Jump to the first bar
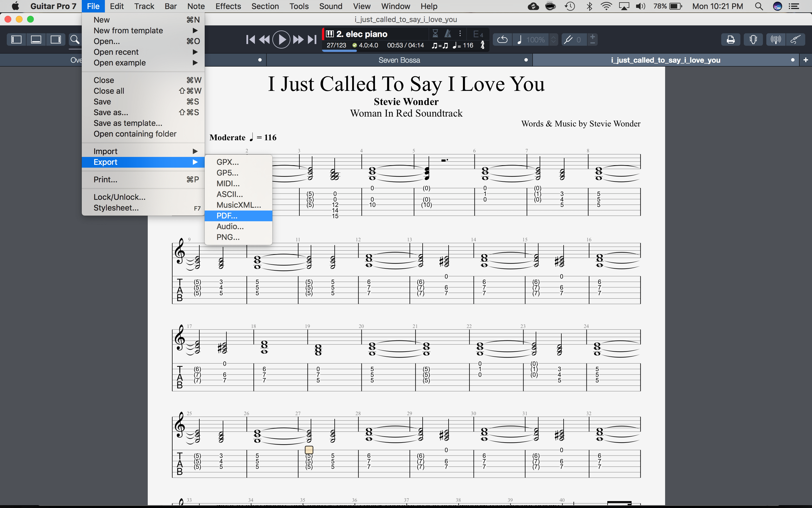 point(250,40)
